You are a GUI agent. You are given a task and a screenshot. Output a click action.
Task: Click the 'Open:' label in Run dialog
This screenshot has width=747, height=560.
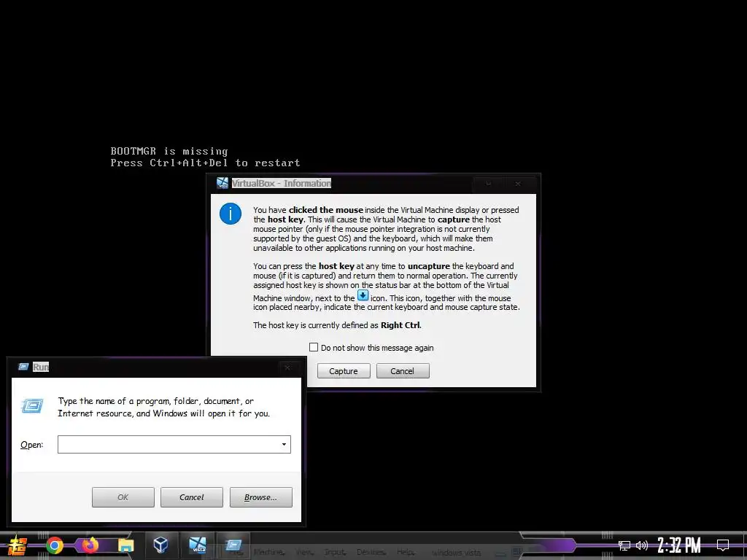pyautogui.click(x=31, y=445)
